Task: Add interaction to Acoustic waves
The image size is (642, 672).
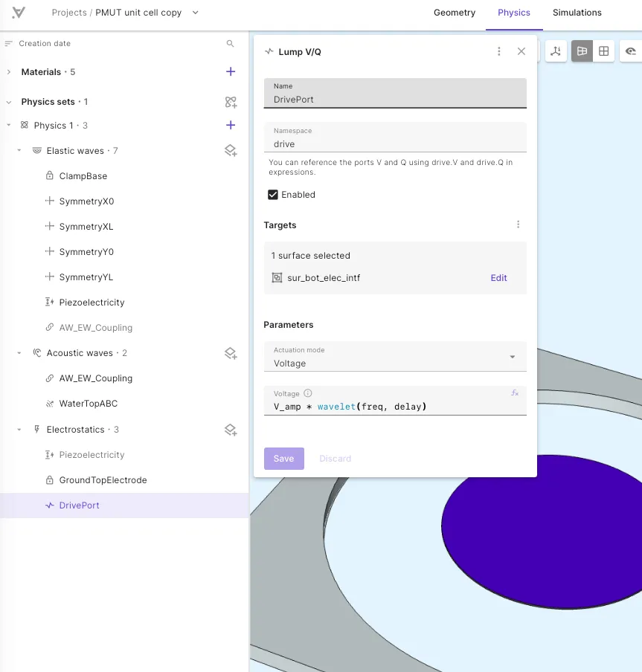Action: [x=231, y=353]
